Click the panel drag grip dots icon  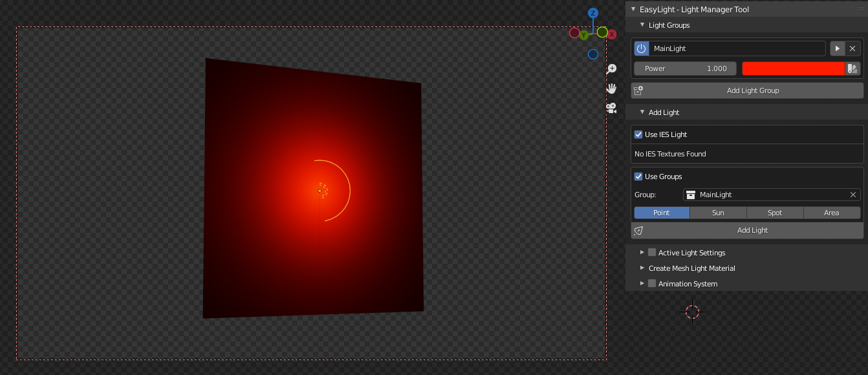tap(860, 10)
